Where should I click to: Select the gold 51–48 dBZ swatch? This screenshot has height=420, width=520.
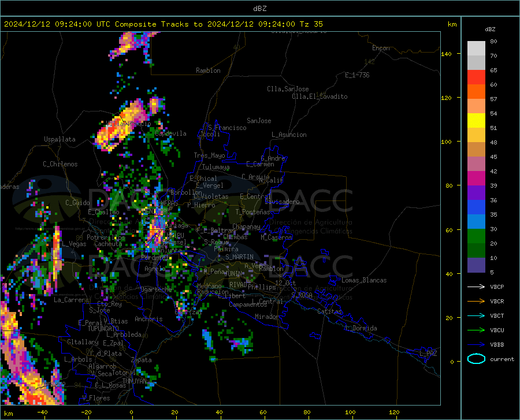pyautogui.click(x=476, y=135)
